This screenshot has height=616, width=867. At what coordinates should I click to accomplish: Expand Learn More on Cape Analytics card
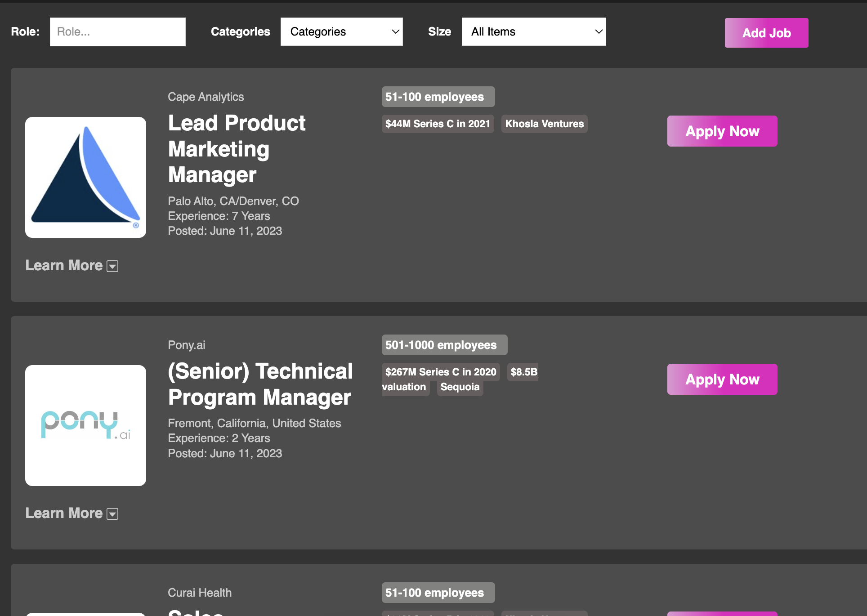coord(72,265)
